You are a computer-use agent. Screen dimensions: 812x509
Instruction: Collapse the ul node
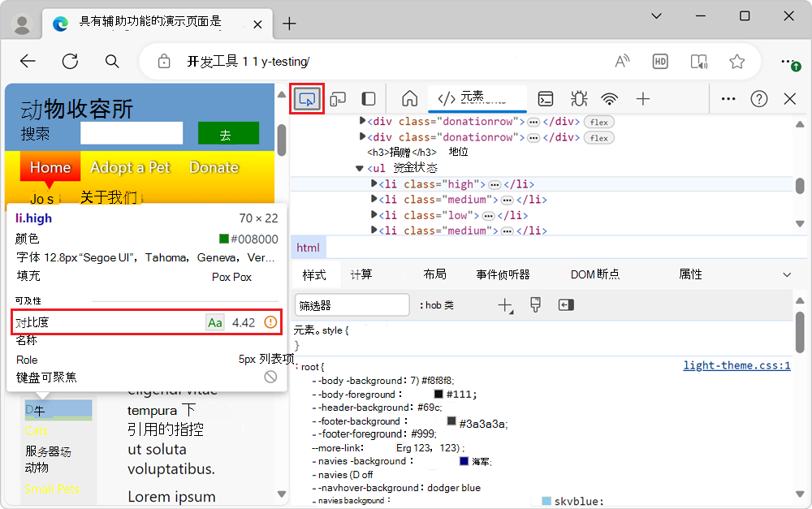coord(360,168)
